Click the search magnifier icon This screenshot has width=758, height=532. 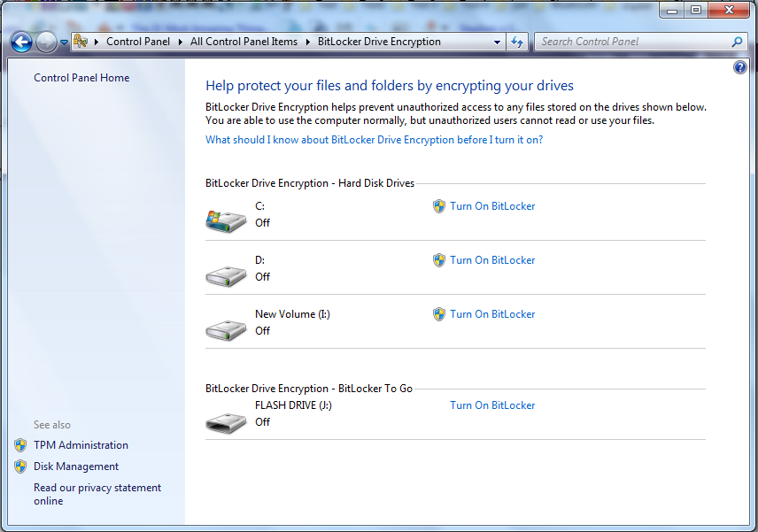pos(738,42)
